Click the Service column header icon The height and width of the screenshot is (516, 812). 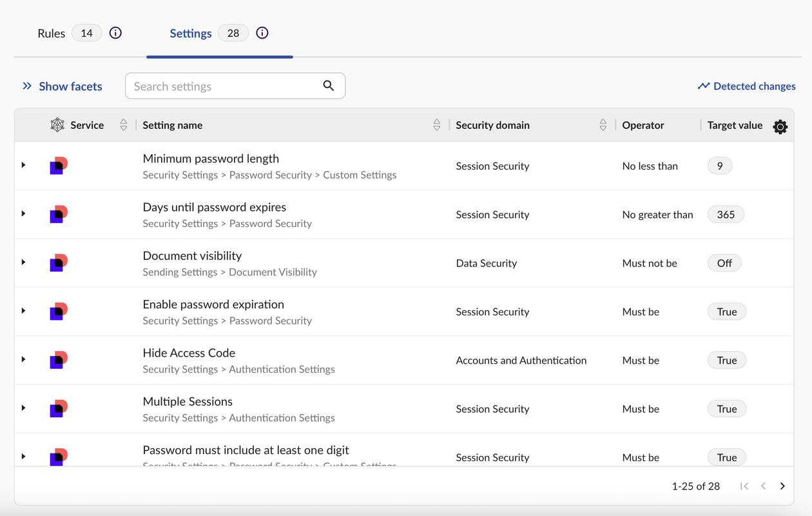[x=57, y=125]
